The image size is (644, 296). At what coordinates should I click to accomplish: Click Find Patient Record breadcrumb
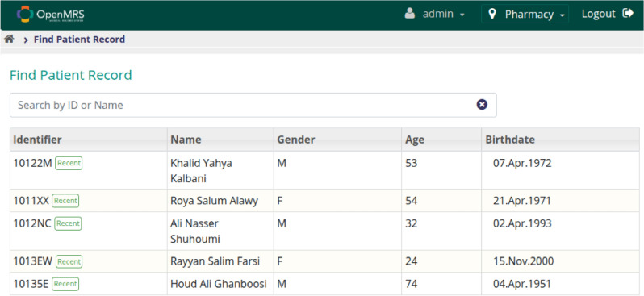pos(79,40)
